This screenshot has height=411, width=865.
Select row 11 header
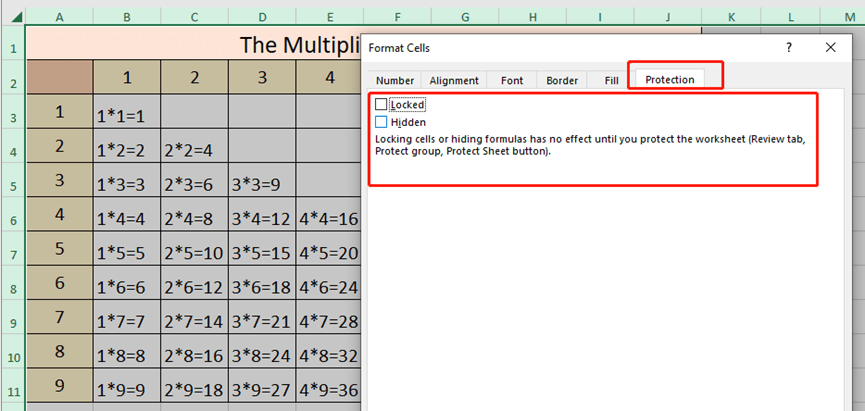13,386
